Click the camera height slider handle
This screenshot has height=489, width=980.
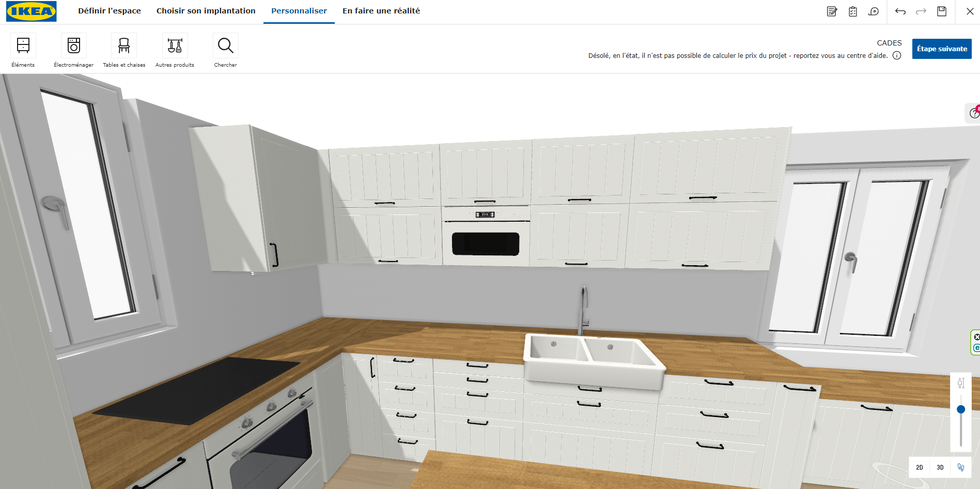click(961, 409)
